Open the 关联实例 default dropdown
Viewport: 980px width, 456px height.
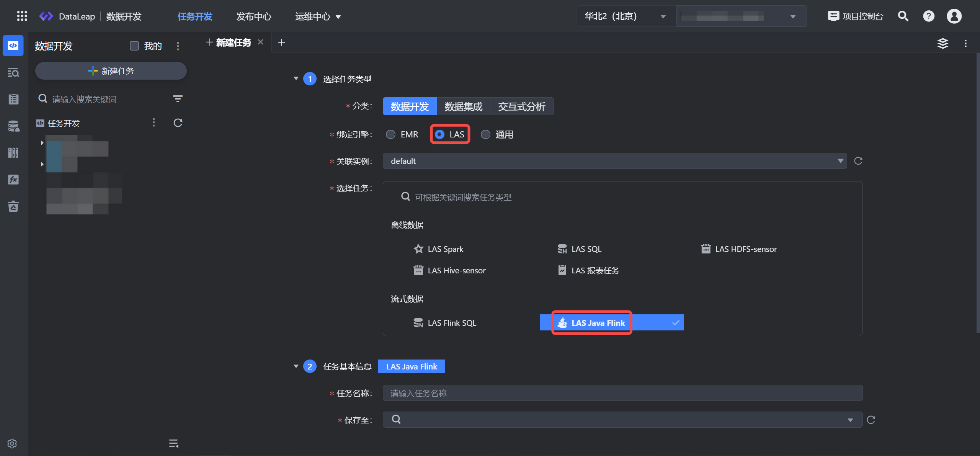(615, 161)
